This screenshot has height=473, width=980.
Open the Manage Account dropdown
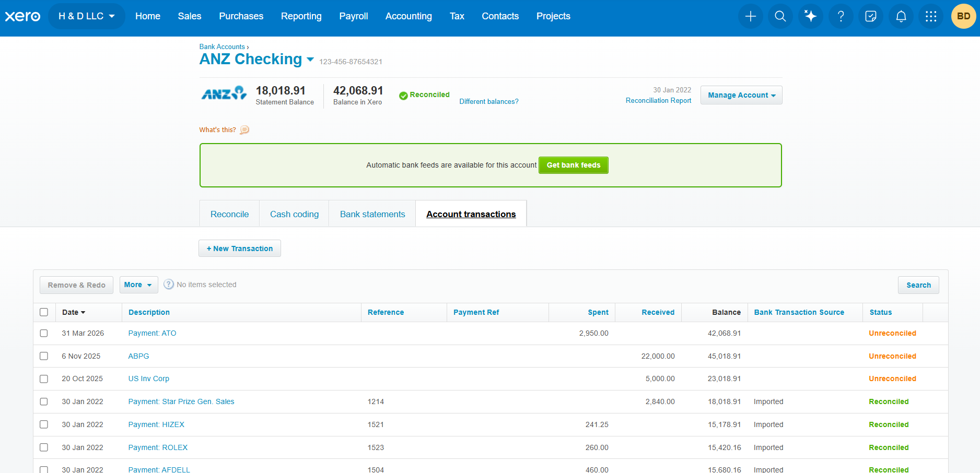point(741,95)
